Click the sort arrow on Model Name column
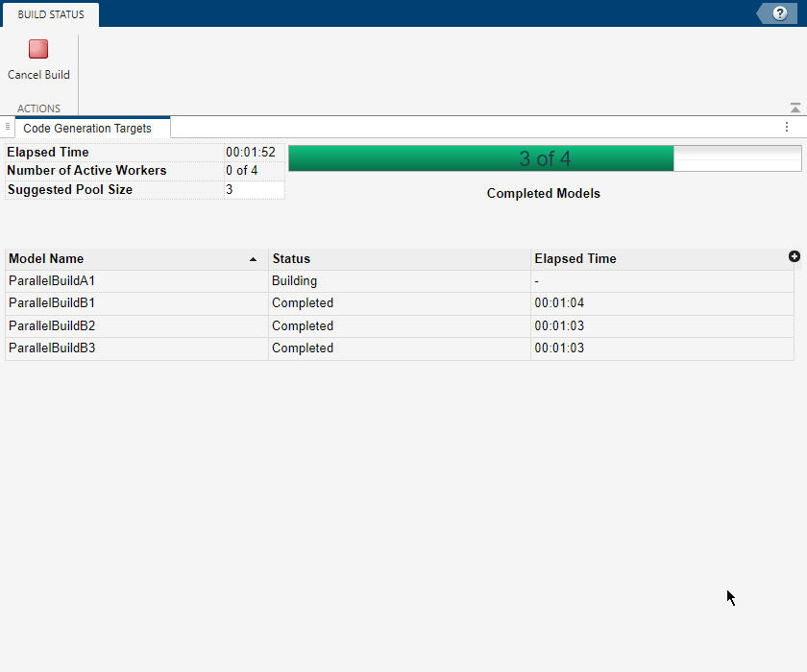 (x=253, y=258)
